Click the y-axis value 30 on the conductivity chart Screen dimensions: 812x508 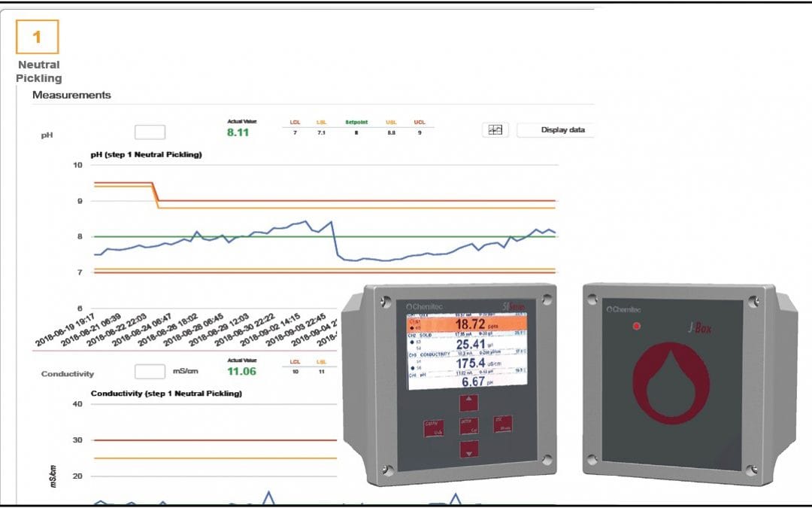[77, 440]
